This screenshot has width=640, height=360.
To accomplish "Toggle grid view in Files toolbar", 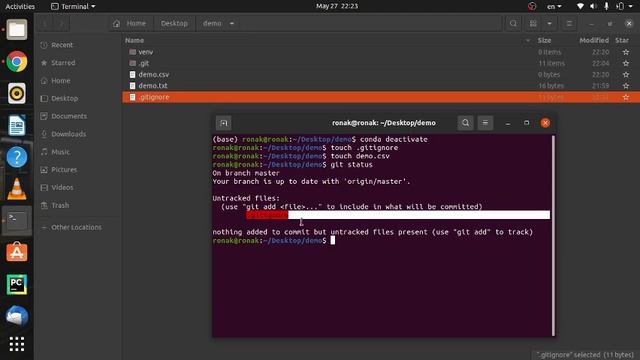I will click(533, 24).
